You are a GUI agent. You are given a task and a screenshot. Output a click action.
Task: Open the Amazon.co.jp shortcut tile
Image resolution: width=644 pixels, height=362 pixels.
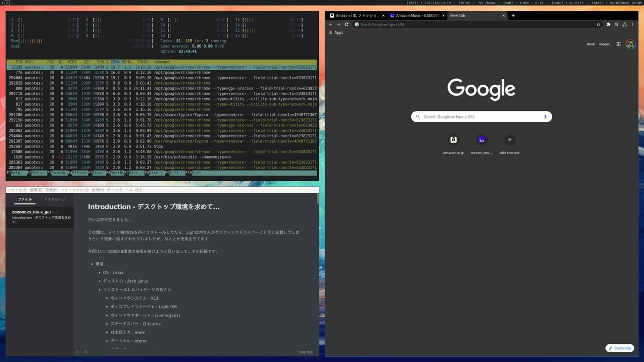453,144
